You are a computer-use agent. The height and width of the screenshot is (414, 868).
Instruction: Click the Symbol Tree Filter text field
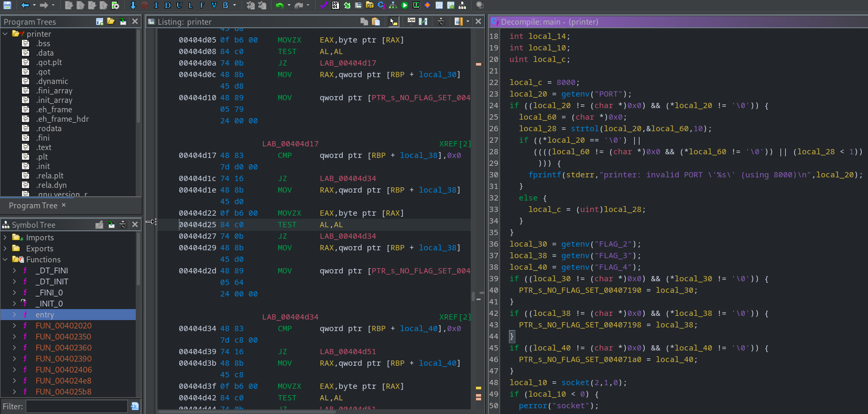77,406
